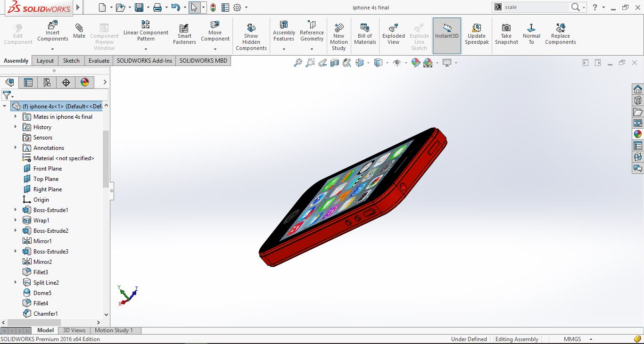
Task: Click New Motion Study tool
Action: coord(339,37)
